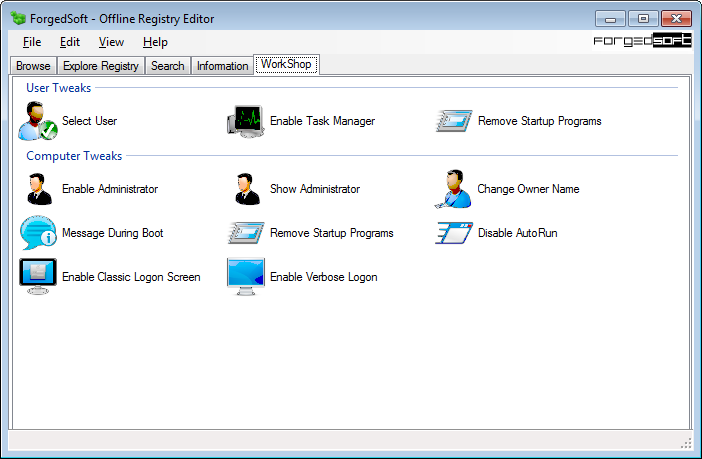Screen dimensions: 702x459
Task: Click the Enable Classic Logon Screen label
Action: 131,277
